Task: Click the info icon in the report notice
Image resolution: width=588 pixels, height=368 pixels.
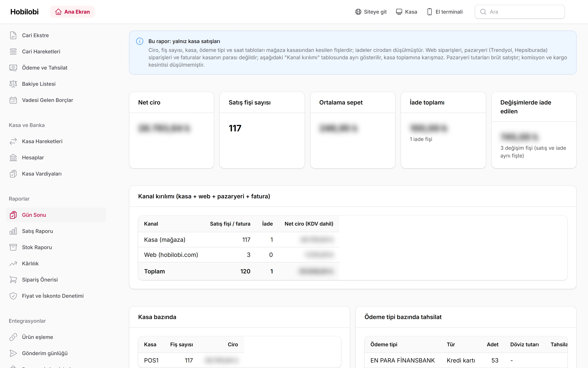Action: (139, 41)
